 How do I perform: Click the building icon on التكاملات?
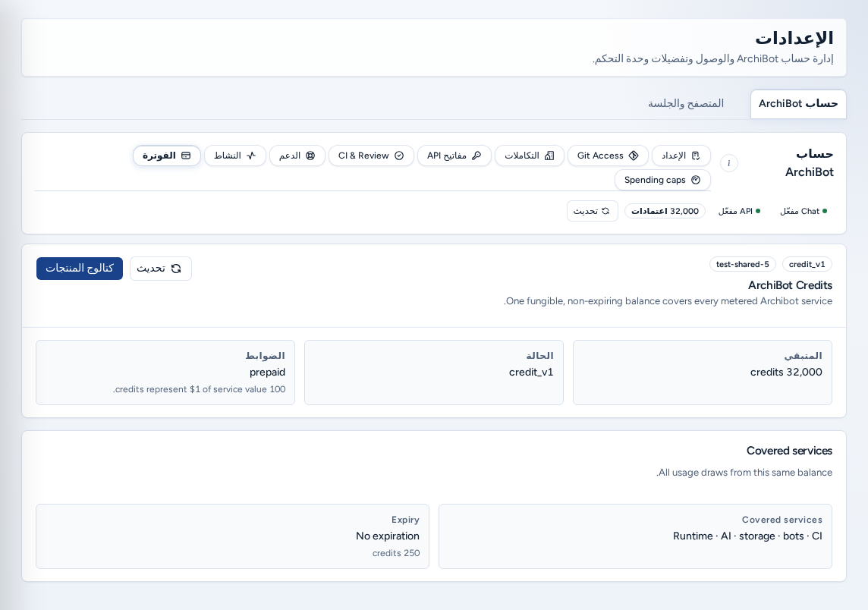[x=549, y=156]
